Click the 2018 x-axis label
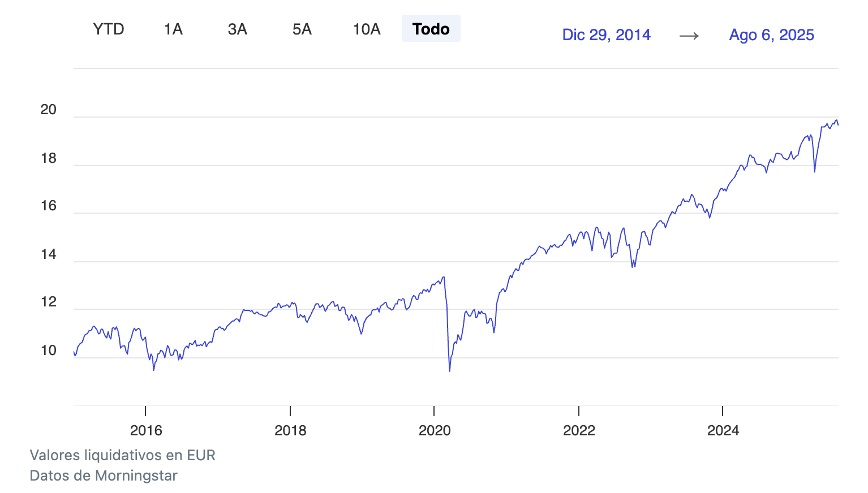This screenshot has height=493, width=868. coord(290,430)
